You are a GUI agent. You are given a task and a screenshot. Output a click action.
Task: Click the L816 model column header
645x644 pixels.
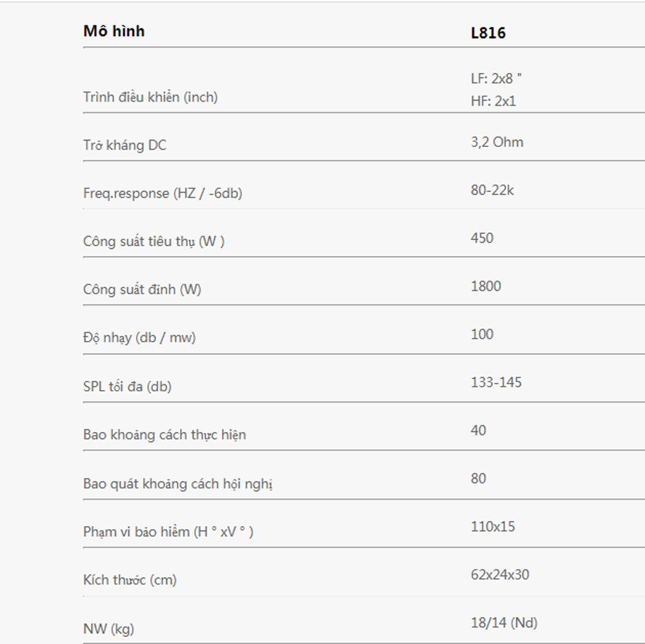[488, 33]
